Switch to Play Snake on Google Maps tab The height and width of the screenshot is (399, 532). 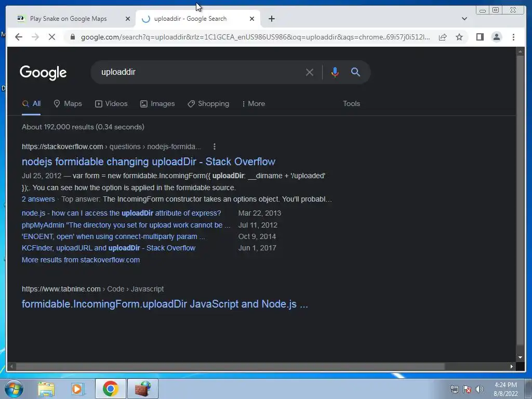(x=68, y=19)
